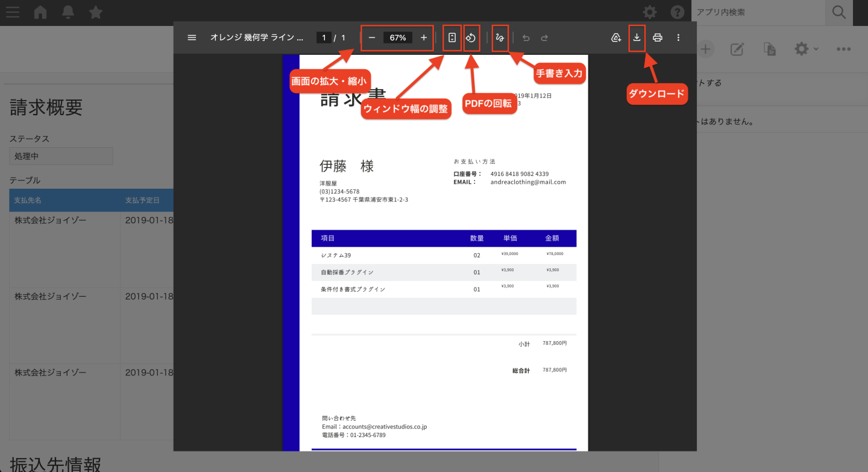Open the PDF viewer sidebar hamburger menu
868x472 pixels.
pyautogui.click(x=192, y=37)
